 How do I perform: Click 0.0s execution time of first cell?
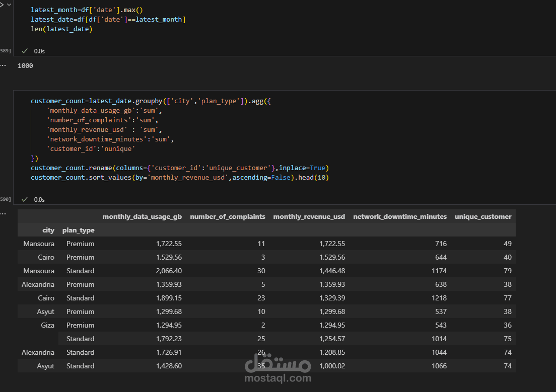(x=39, y=51)
